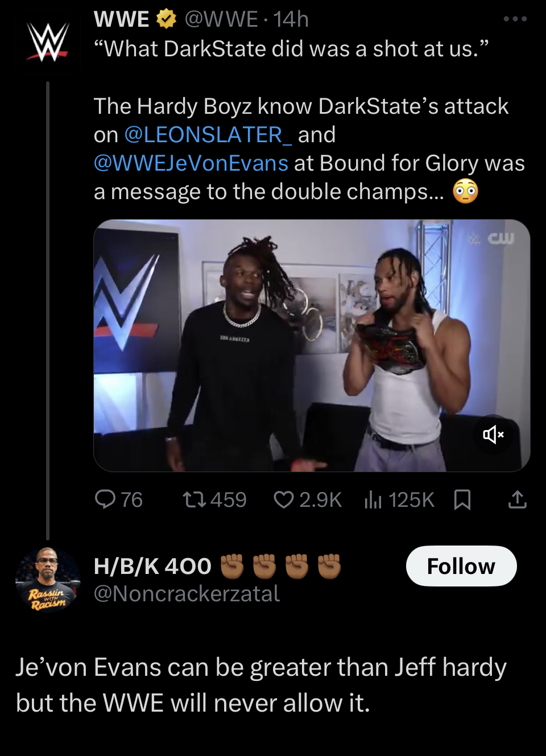Open the @WWEJeVonEvans mention link
Screen dimensions: 546x756
pos(191,163)
